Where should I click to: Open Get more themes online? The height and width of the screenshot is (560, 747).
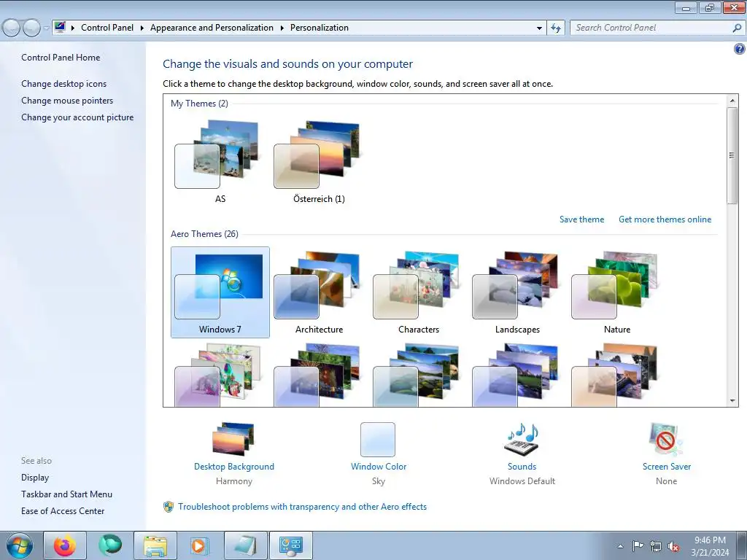click(665, 219)
